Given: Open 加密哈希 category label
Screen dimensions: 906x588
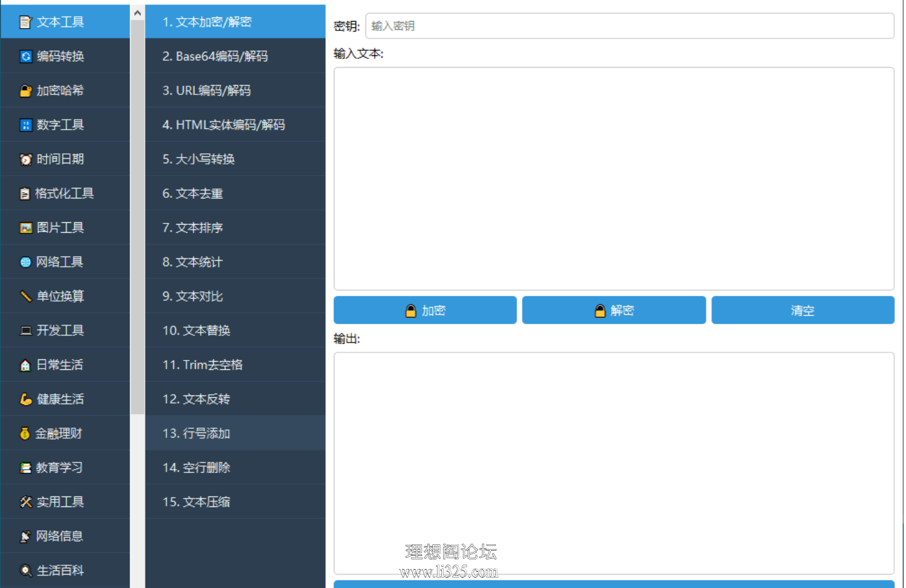Looking at the screenshot, I should click(61, 91).
